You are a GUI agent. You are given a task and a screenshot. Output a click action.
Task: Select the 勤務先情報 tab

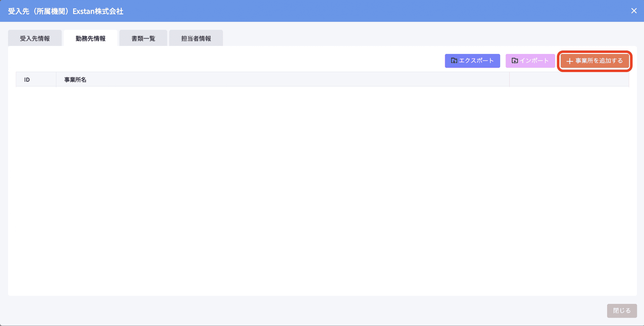point(91,38)
